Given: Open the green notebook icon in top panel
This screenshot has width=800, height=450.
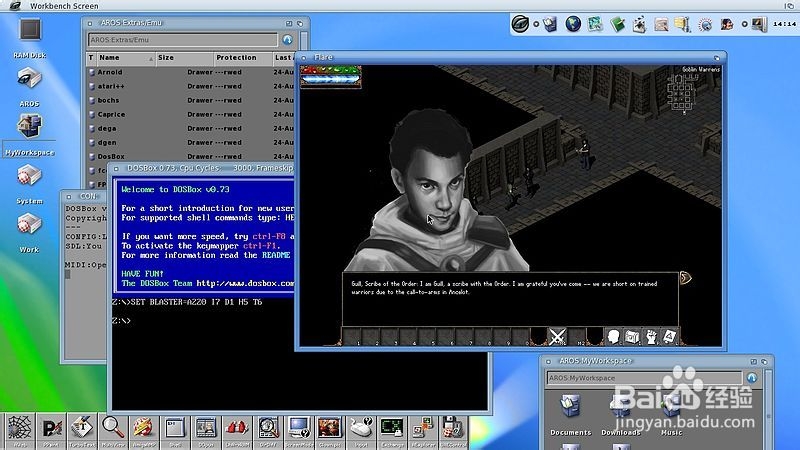Looking at the screenshot, I should [x=617, y=24].
